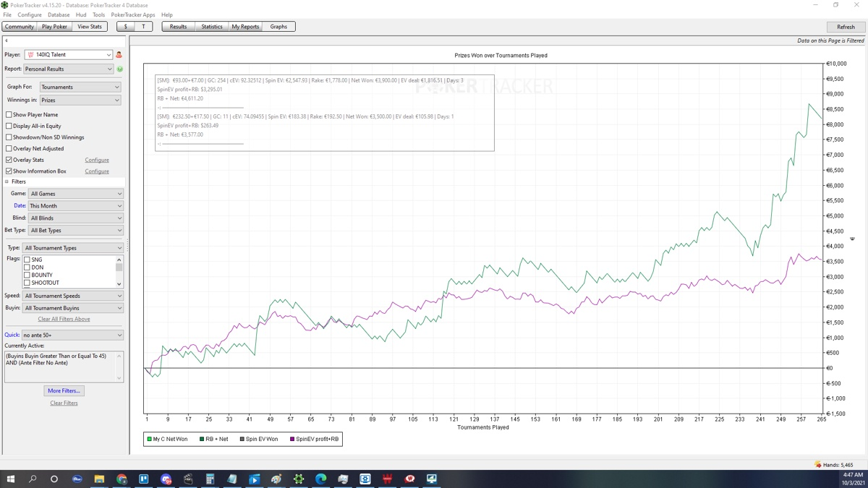The height and width of the screenshot is (488, 868).
Task: Open Trello from the taskbar
Action: tap(144, 479)
